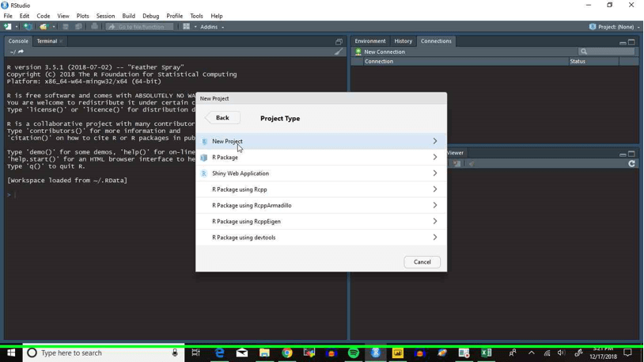Screen dimensions: 644x362
Task: Click the Print toolbar icon
Action: [x=94, y=27]
